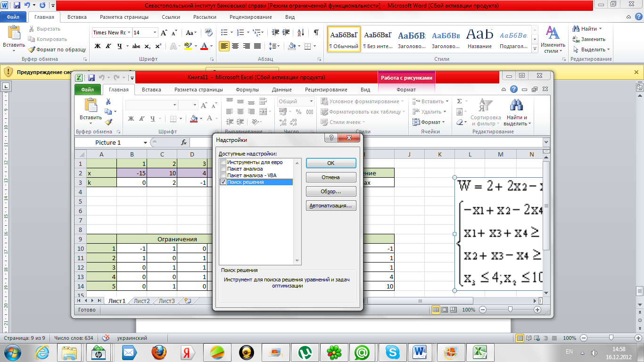Select the Обычный style thumbnail in Word
This screenshot has height=362, width=644.
(x=344, y=39)
